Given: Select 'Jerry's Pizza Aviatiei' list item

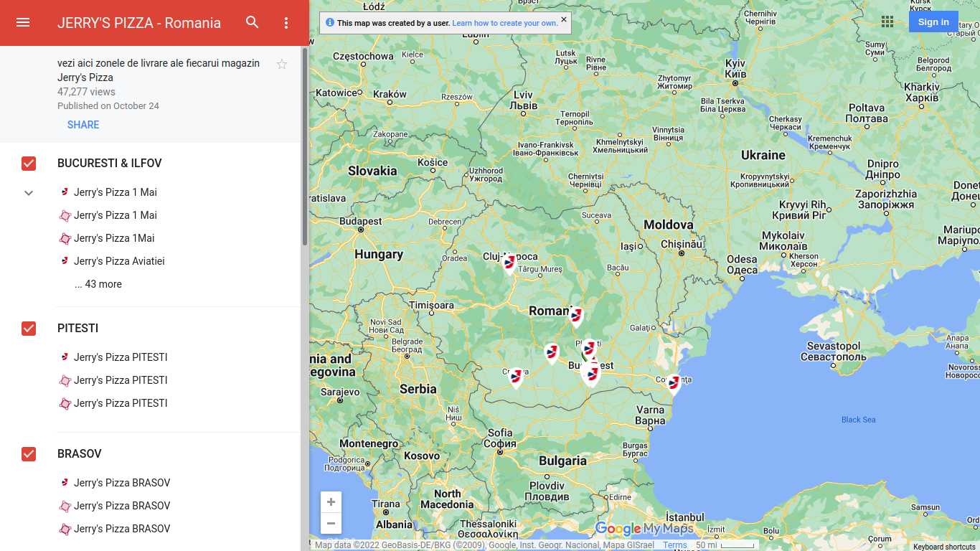Looking at the screenshot, I should 119,261.
